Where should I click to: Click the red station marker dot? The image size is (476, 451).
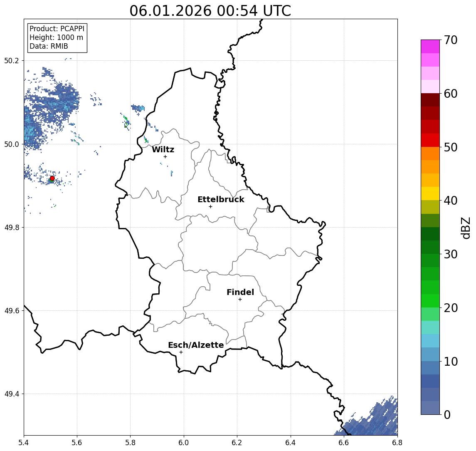point(52,178)
